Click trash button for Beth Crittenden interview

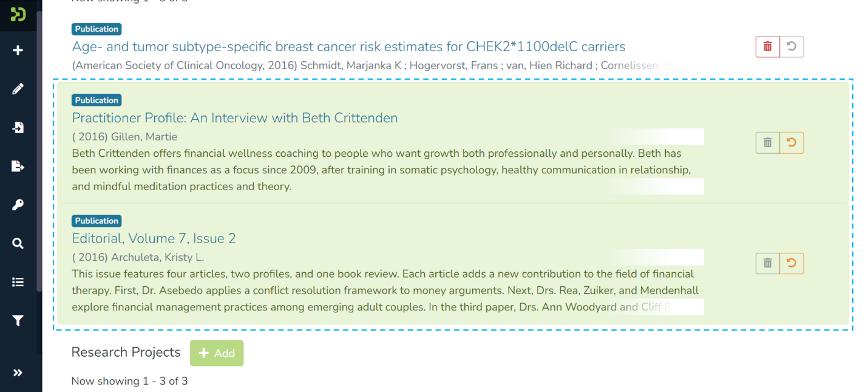point(768,143)
